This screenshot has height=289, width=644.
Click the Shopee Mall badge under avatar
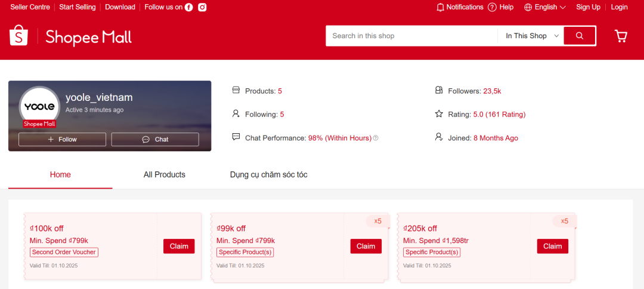39,124
